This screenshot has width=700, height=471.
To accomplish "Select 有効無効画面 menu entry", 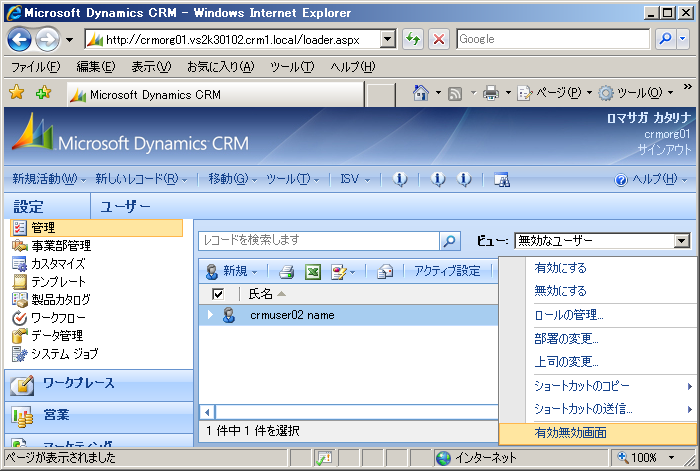I will point(597,433).
